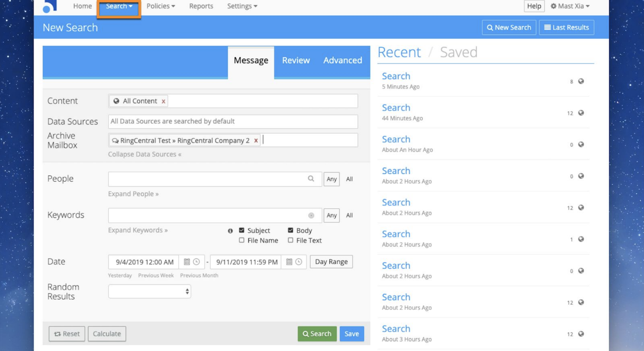This screenshot has height=351, width=644.
Task: Show Recent searches tab
Action: click(399, 52)
